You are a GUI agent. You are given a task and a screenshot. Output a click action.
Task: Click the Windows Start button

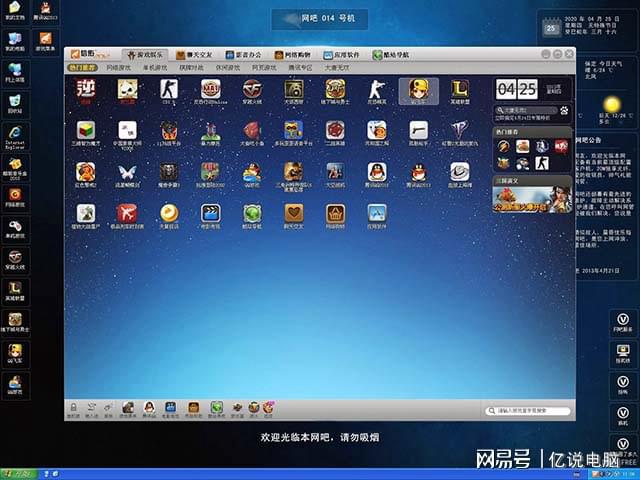(x=20, y=472)
